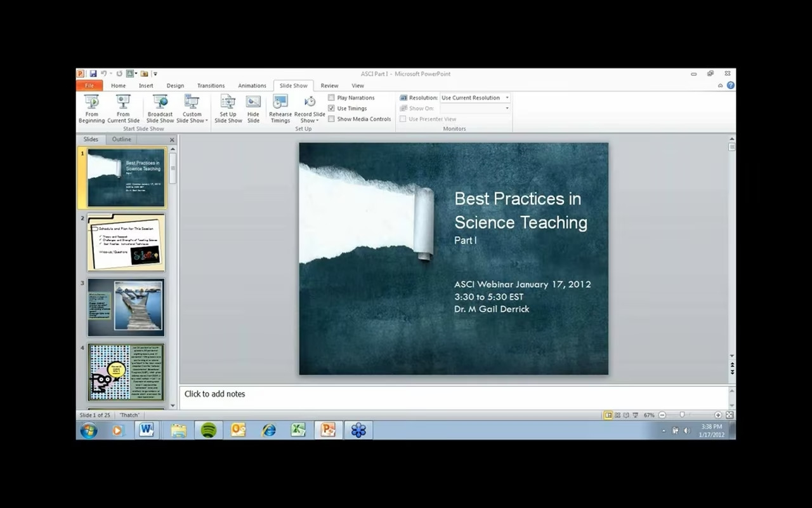Start slide show From Beginning
This screenshot has height=508, width=812.
(91, 109)
